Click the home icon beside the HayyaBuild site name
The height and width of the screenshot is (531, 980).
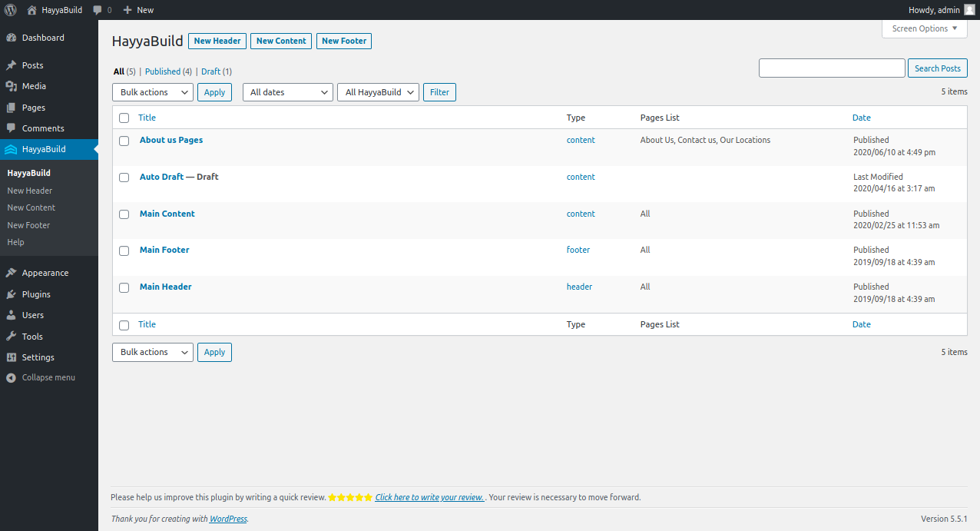click(x=31, y=10)
